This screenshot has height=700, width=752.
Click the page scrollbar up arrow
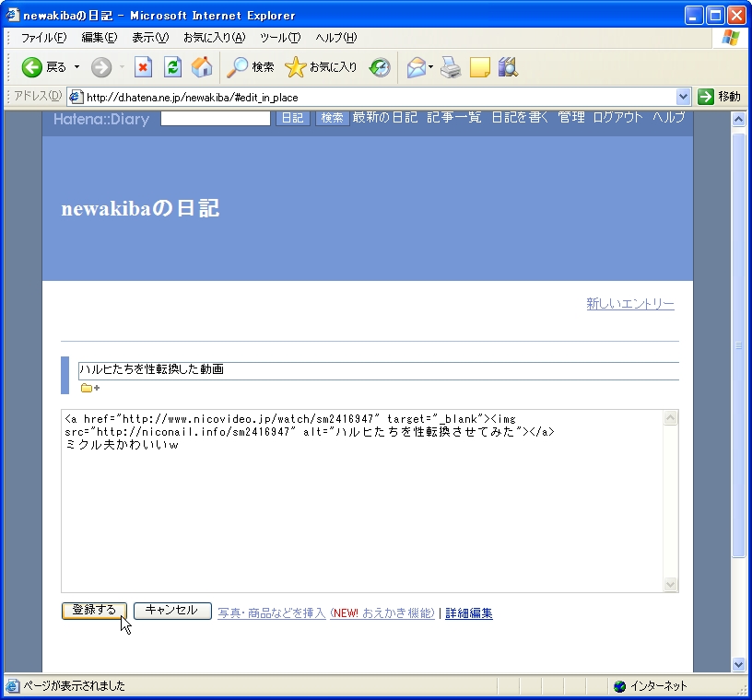(738, 119)
